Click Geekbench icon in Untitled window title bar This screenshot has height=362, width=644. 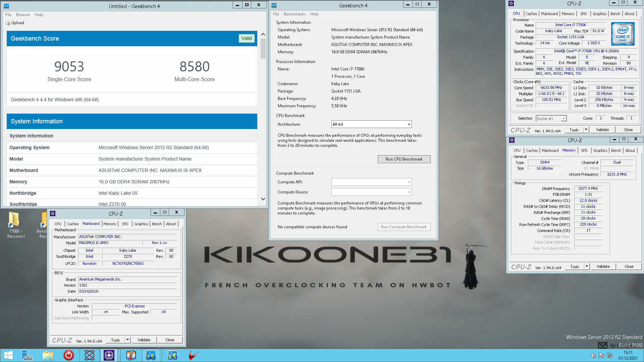[x=6, y=6]
